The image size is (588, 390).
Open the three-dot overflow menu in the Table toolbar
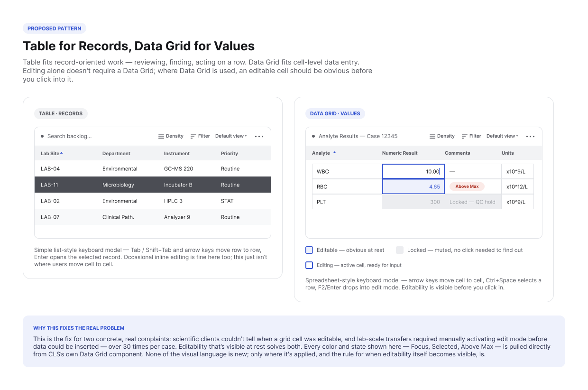coord(259,136)
